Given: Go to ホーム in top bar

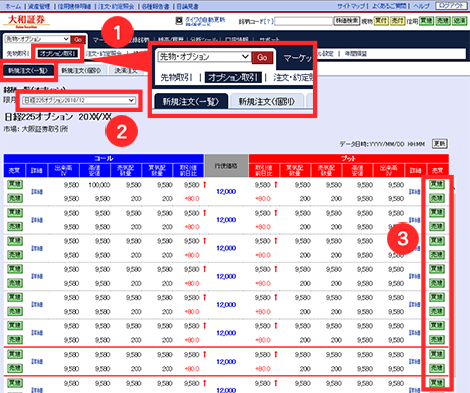Looking at the screenshot, I should pyautogui.click(x=13, y=6).
